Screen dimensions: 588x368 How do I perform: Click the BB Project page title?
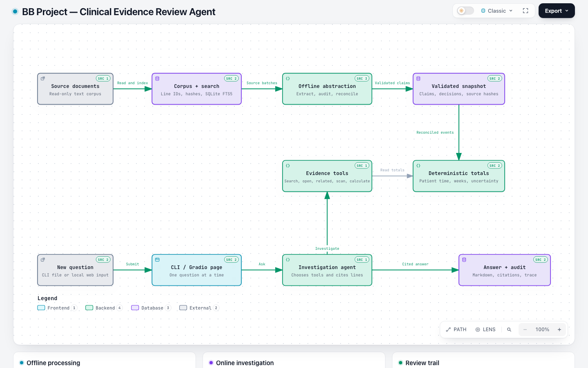(118, 12)
